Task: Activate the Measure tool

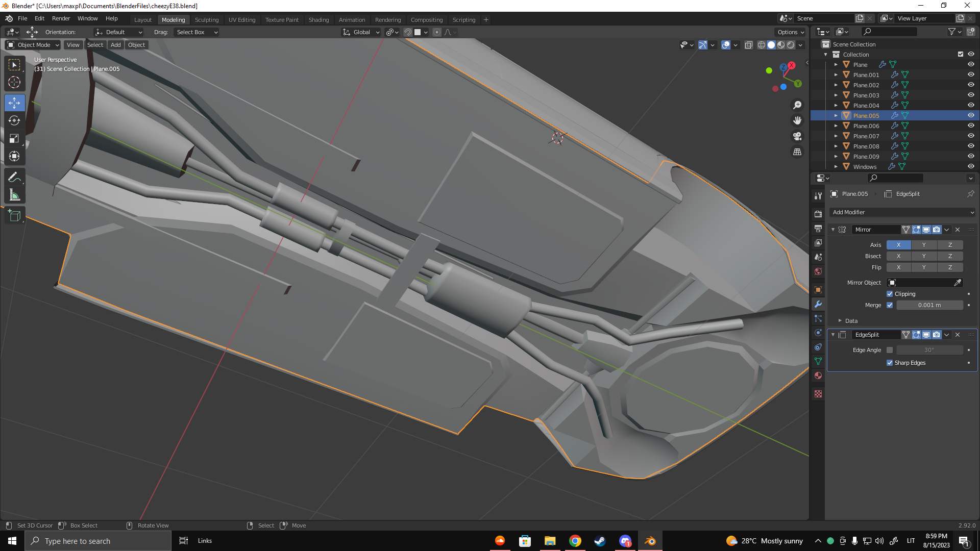Action: [14, 195]
